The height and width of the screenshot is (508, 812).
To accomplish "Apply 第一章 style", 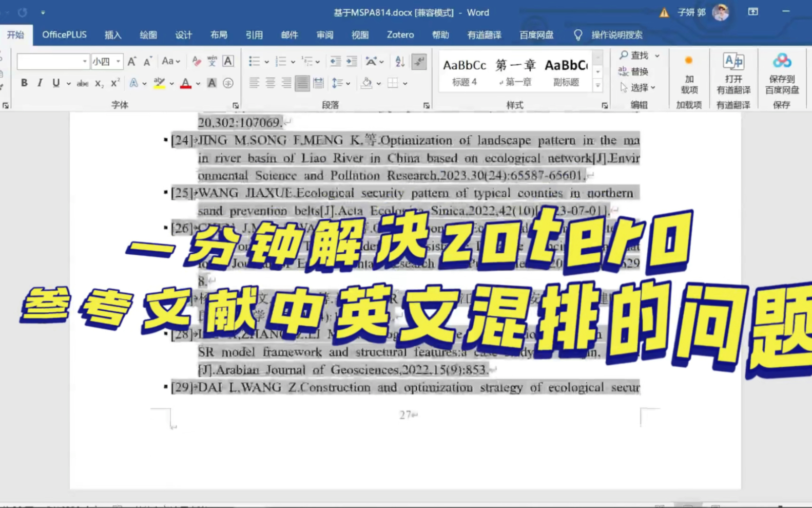I will (x=515, y=71).
